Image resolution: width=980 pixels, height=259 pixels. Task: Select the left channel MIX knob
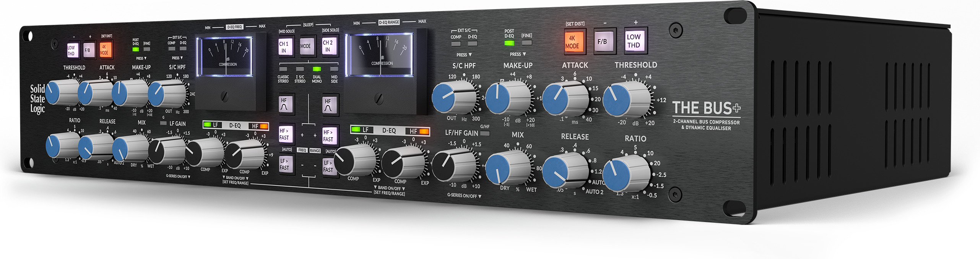click(130, 148)
